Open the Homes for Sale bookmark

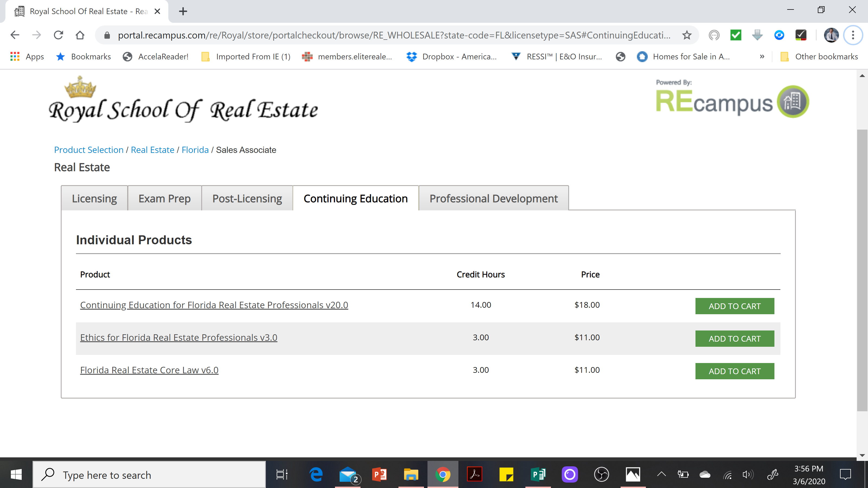coord(683,57)
